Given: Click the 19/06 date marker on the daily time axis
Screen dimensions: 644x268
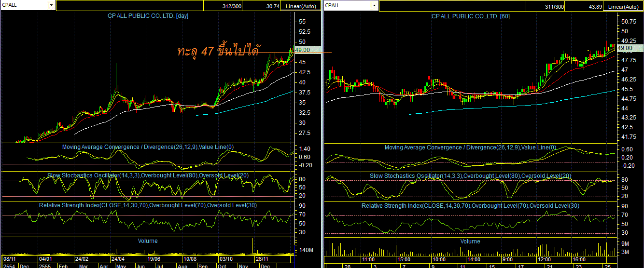Looking at the screenshot, I should click(154, 259).
